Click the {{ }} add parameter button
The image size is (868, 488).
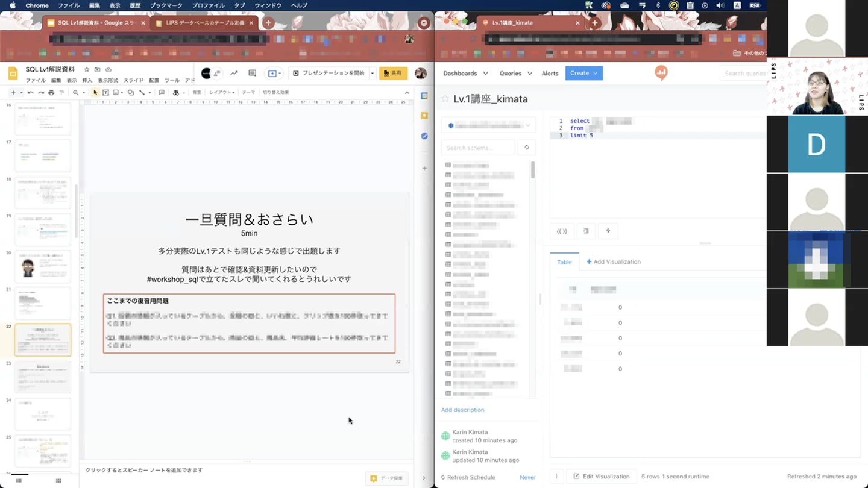pos(562,231)
